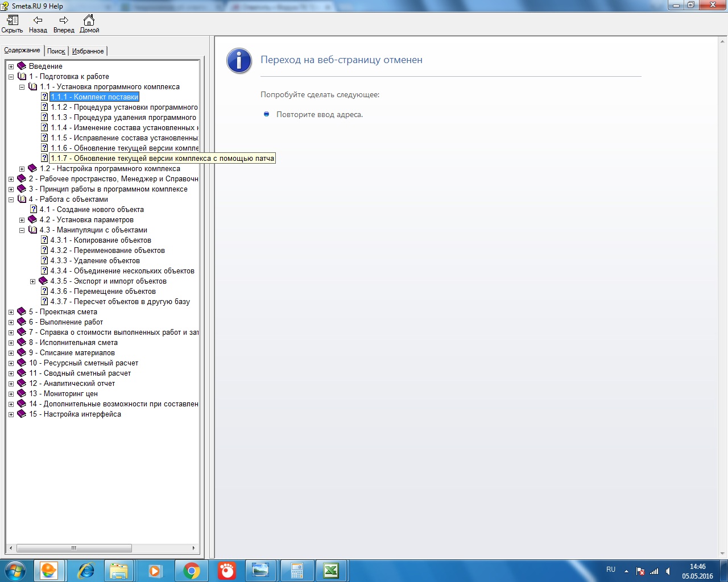Screen dimensions: 728x582
Task: Collapse the 4 - Работа с объектами section
Action: click(11, 199)
